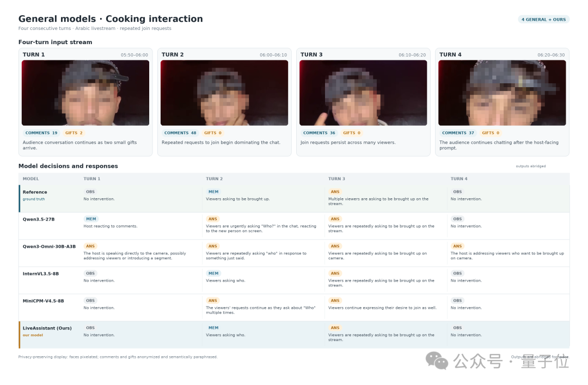The image size is (588, 385).
Task: Click the "Qwen3-Omni-30B-A3B" model name
Action: pos(49,247)
